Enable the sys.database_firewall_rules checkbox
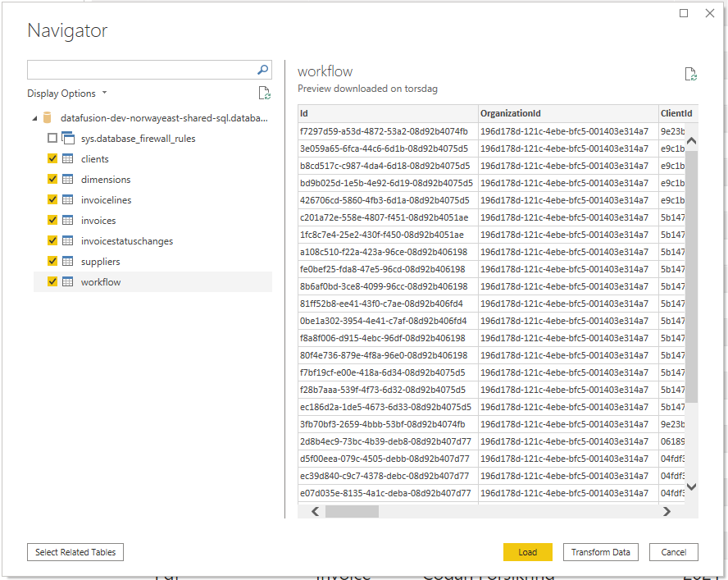The image size is (728, 580). click(x=52, y=139)
